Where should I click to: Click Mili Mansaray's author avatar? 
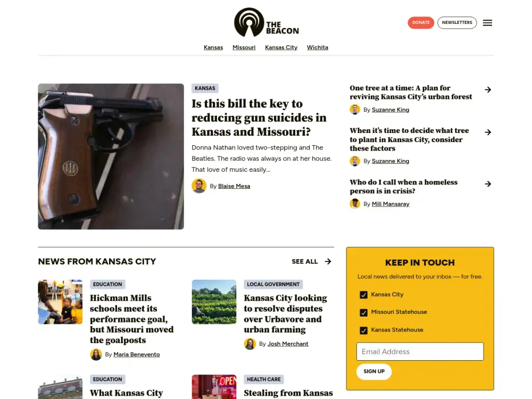coord(355,204)
